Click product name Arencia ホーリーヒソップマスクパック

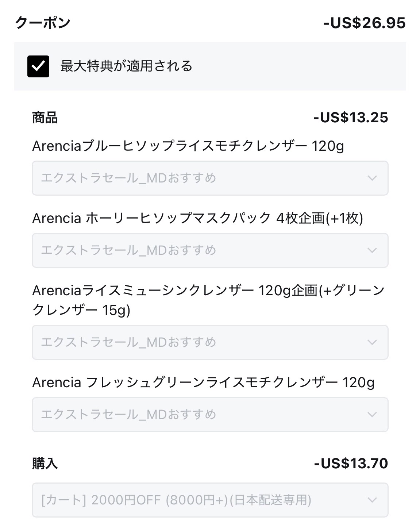click(x=197, y=218)
